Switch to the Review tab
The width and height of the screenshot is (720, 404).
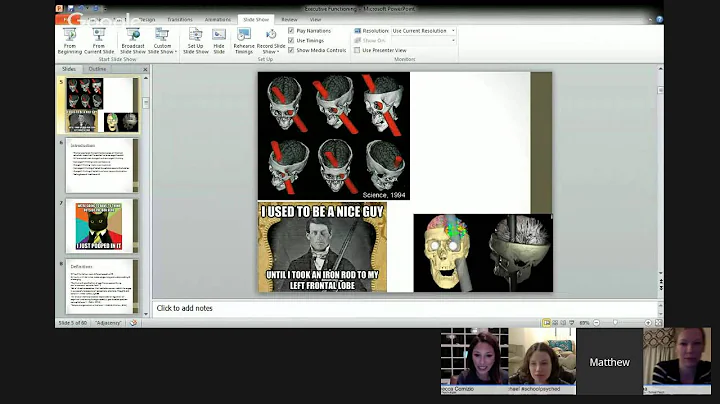click(x=289, y=20)
